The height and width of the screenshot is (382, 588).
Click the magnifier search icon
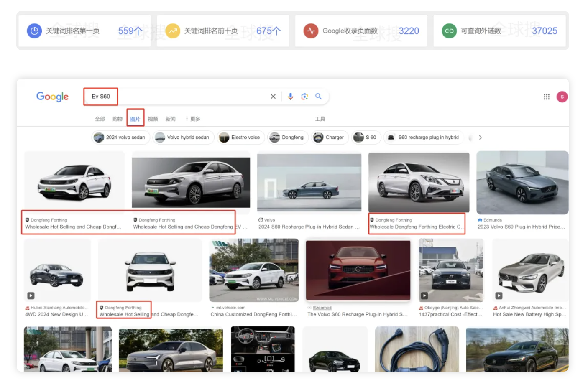pyautogui.click(x=318, y=96)
